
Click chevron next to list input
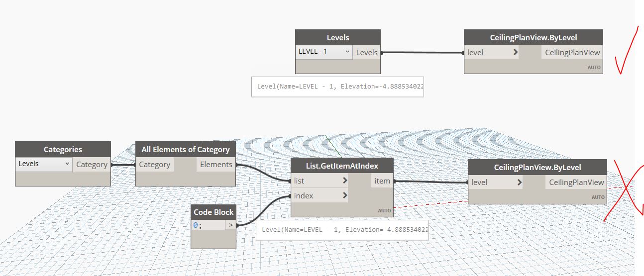pos(344,181)
